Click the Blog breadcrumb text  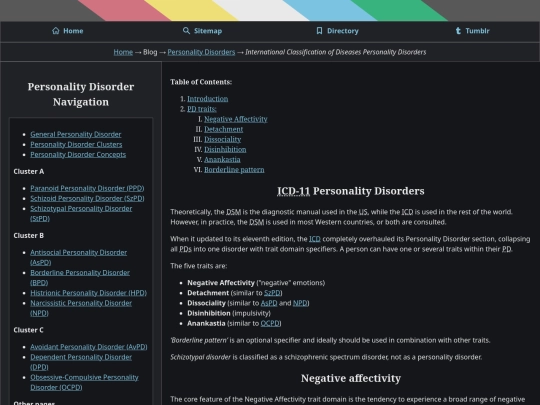[150, 52]
